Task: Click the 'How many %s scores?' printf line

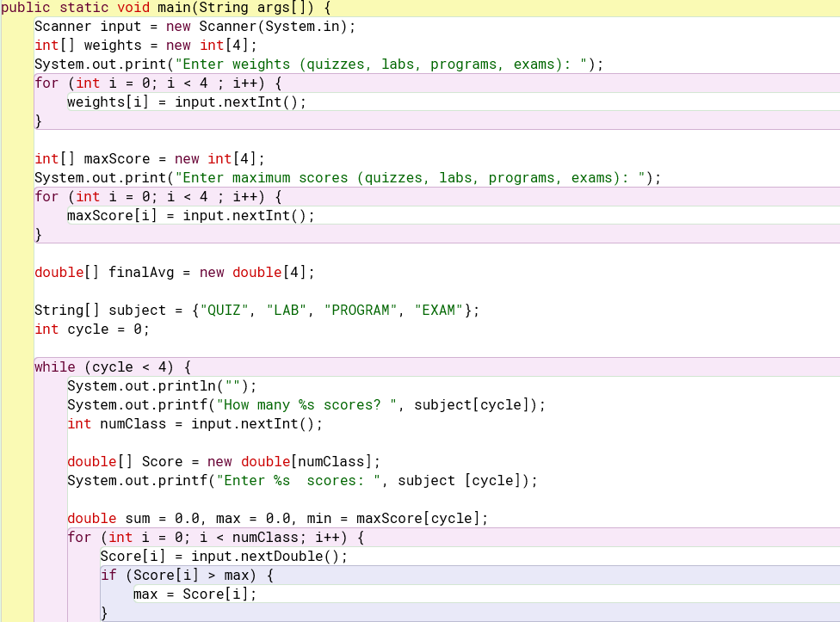Action: 306,405
